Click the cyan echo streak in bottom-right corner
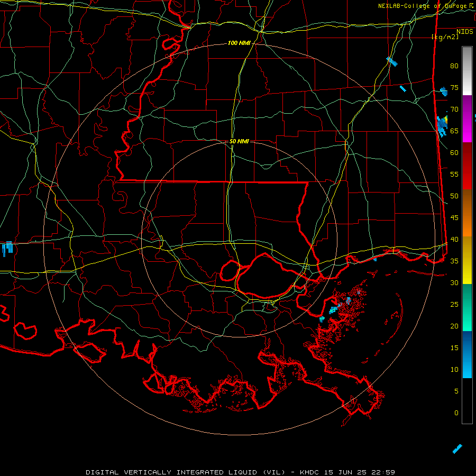The width and height of the screenshot is (476, 476). pos(457,448)
